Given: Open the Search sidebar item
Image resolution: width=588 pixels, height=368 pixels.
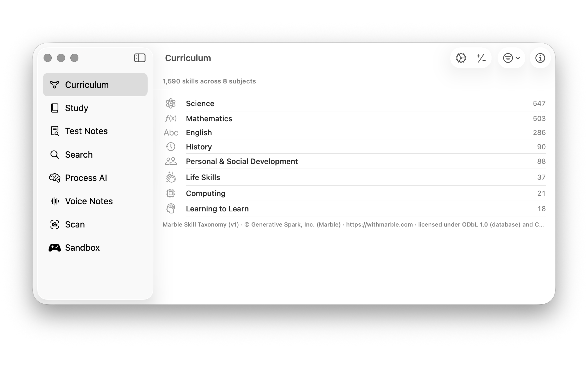Looking at the screenshot, I should click(x=95, y=155).
